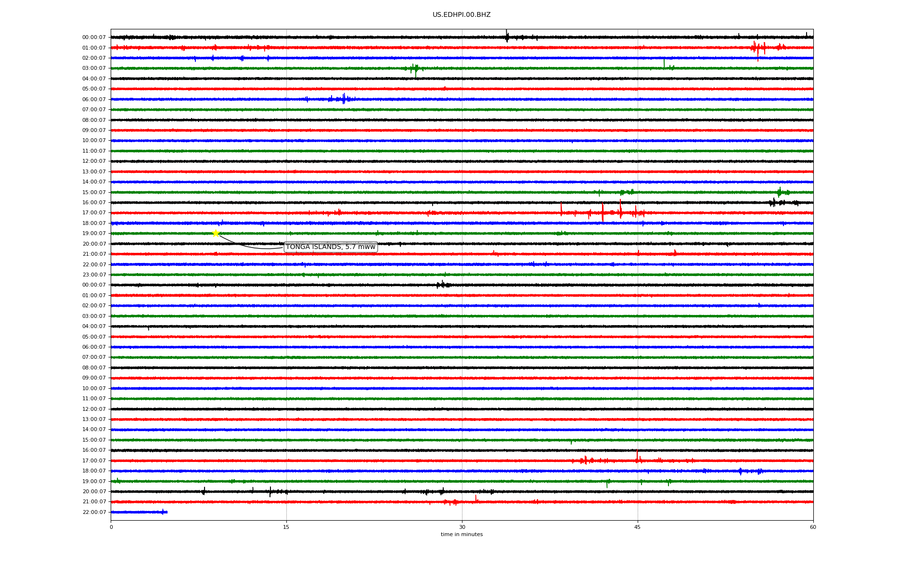Click the 12:00:07 label in upper half
Screen dimensions: 924x578
(x=94, y=161)
